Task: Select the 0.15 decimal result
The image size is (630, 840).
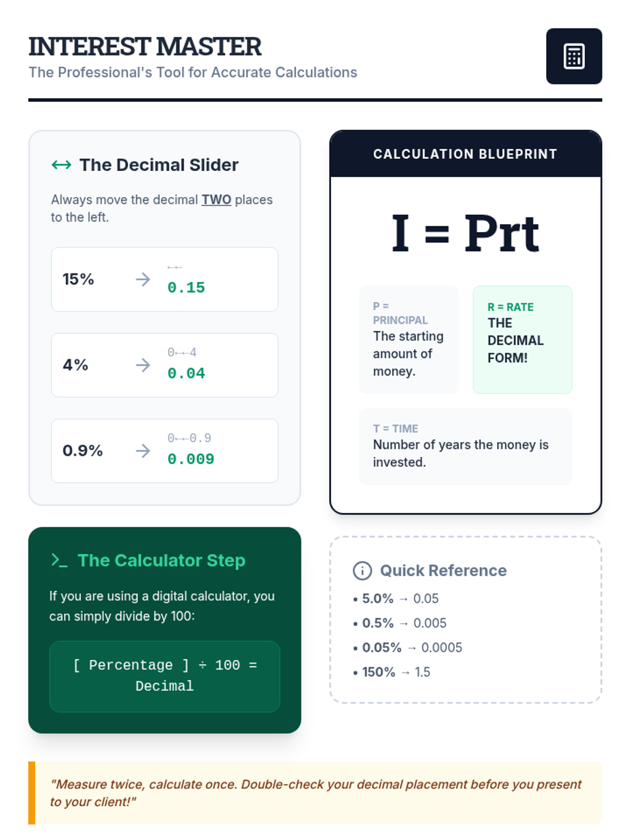Action: [186, 288]
